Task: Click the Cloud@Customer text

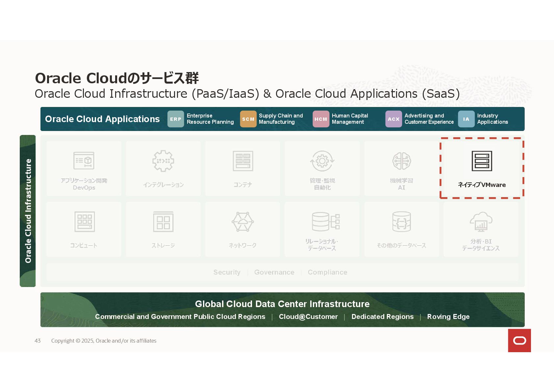Action: (x=308, y=317)
